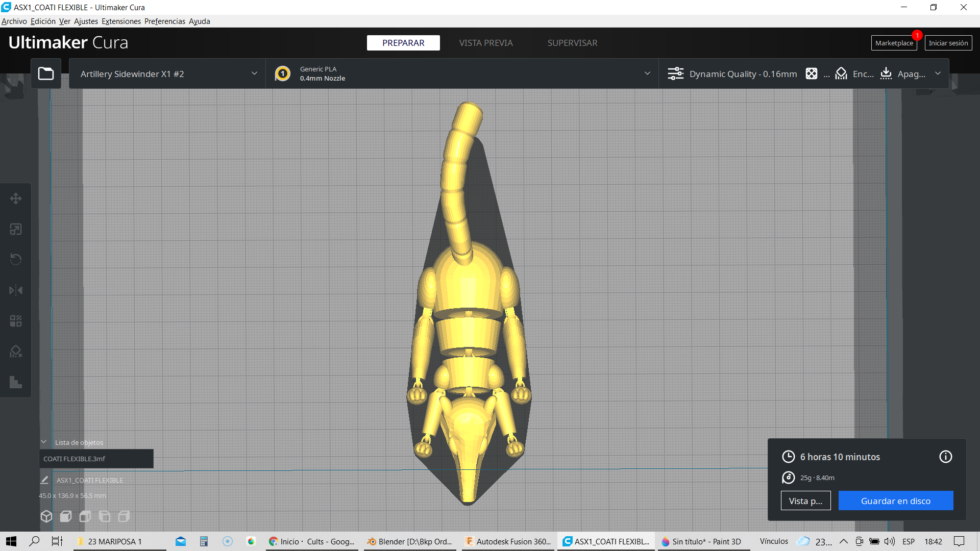Viewport: 980px width, 551px height.
Task: Show print time info icon
Action: point(945,457)
